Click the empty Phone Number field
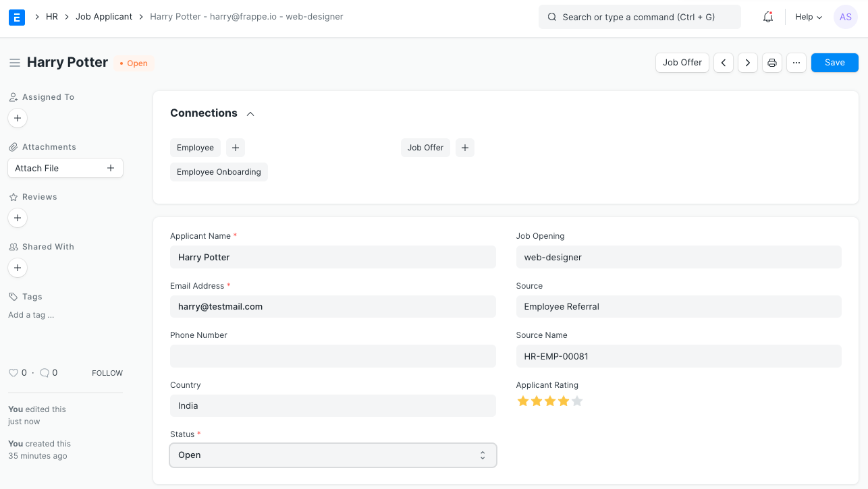Screen dimensions: 868x489 coord(333,356)
